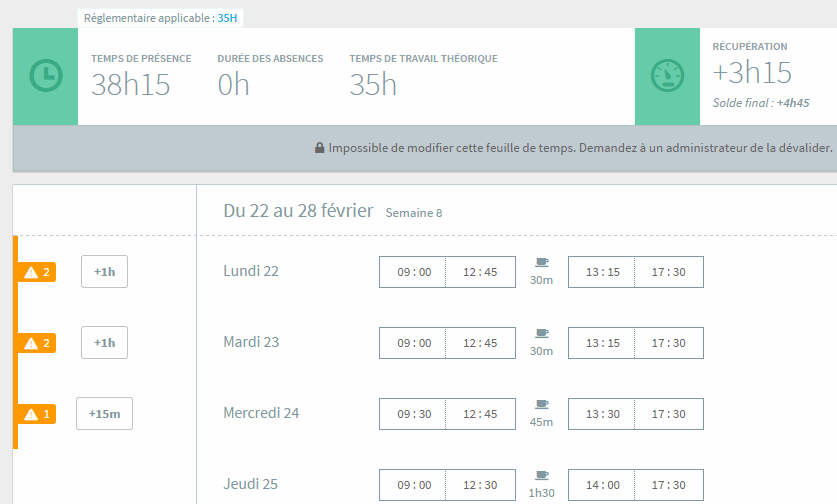
Task: Open the 2-warnings badge for Mardi 23
Action: 37,343
